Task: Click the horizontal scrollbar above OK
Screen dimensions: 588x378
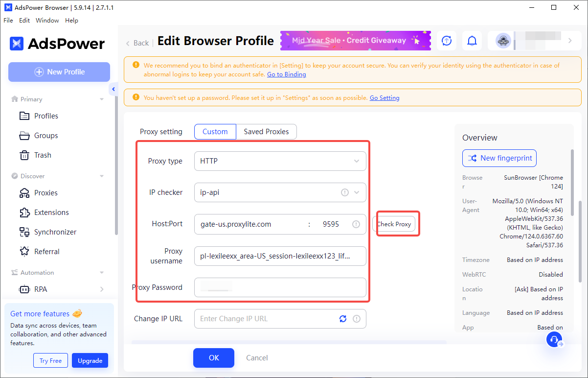Action: pos(289,342)
